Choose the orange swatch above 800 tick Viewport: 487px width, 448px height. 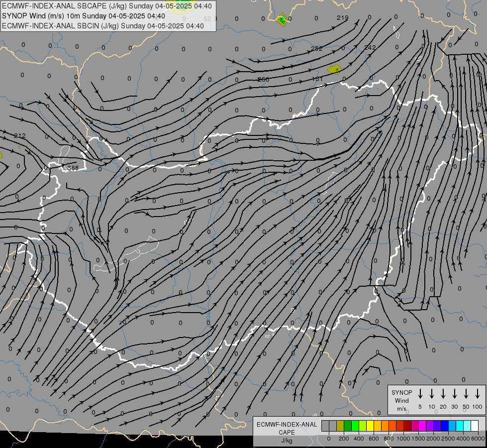coord(385,426)
